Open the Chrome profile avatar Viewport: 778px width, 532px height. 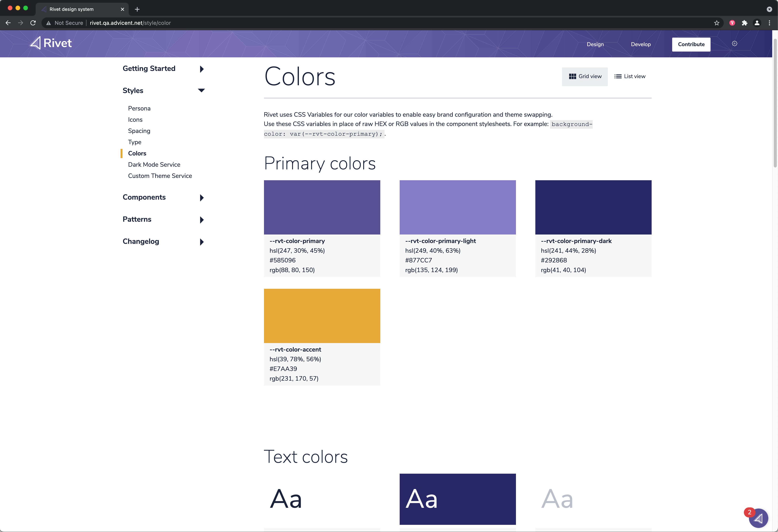coord(757,23)
